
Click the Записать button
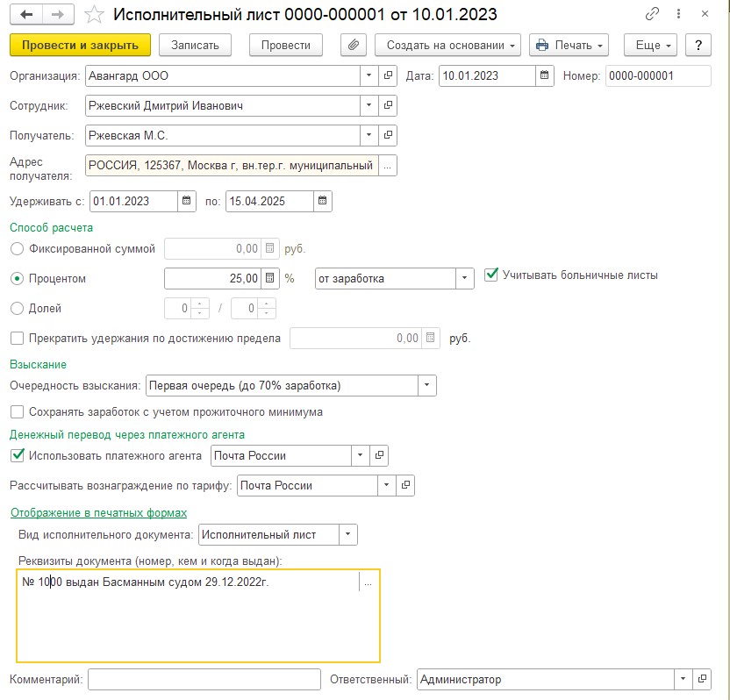tap(195, 45)
